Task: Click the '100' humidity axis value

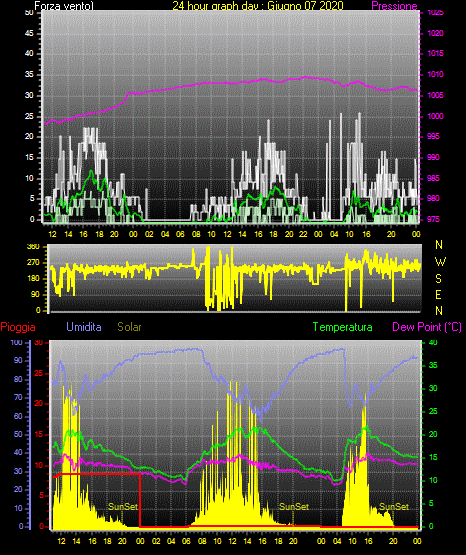Action: [x=16, y=343]
